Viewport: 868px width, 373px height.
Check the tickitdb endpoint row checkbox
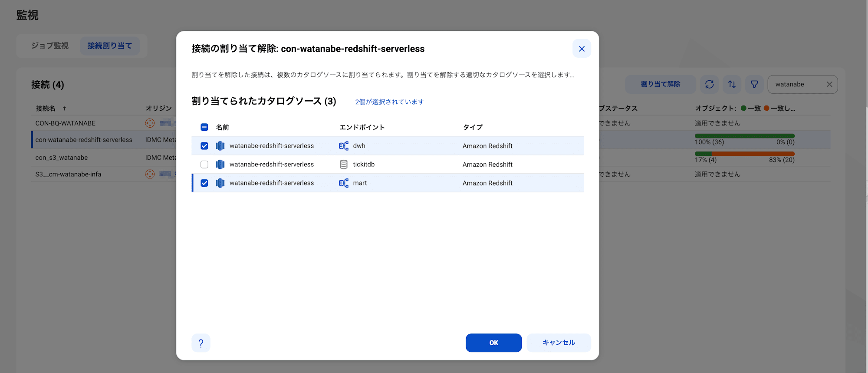click(204, 165)
